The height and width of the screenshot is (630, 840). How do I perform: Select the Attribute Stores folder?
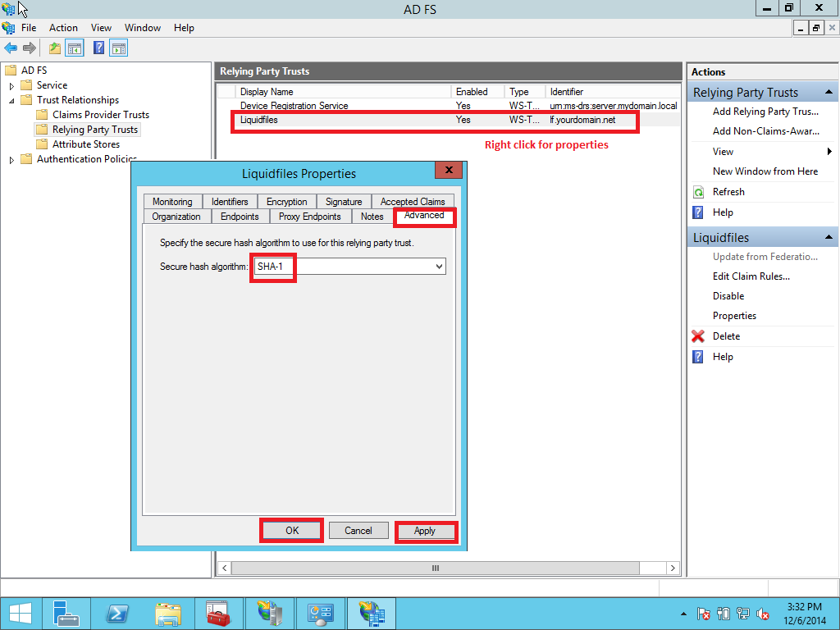pyautogui.click(x=86, y=144)
